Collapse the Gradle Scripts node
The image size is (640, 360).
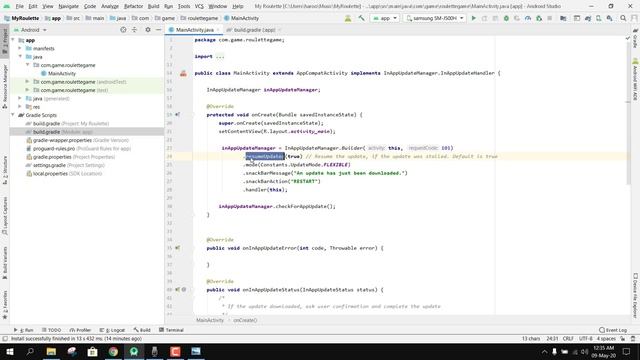[x=13, y=115]
